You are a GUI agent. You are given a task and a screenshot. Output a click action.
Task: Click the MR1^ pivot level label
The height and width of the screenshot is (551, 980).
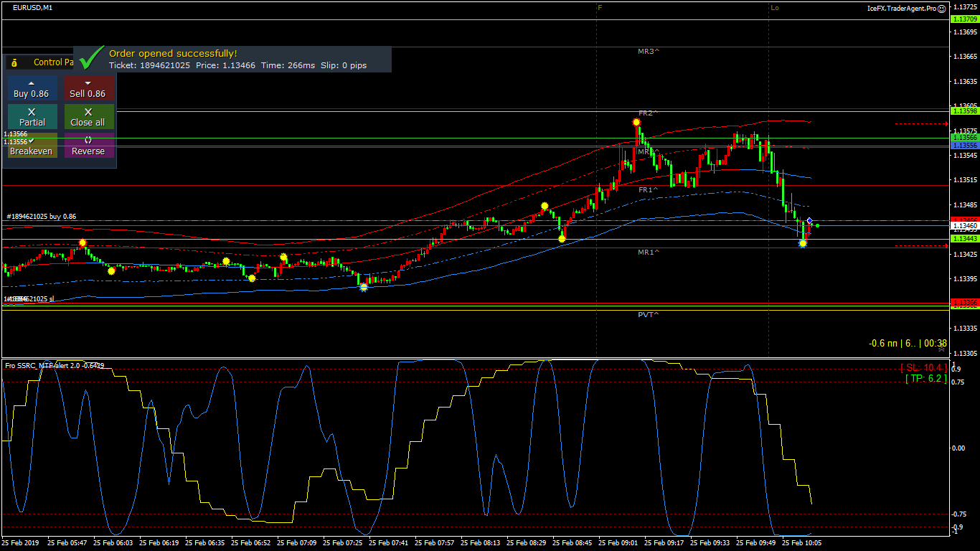point(649,253)
